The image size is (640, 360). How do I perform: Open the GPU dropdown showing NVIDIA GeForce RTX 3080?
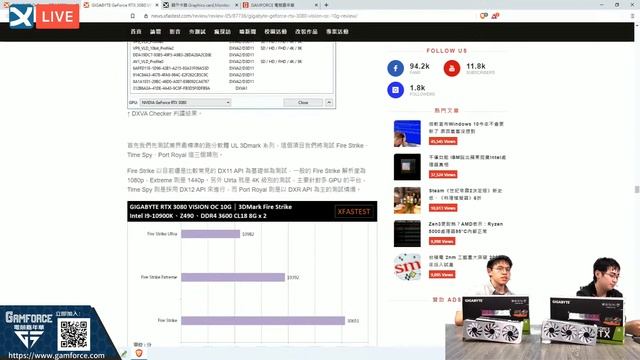[185, 102]
